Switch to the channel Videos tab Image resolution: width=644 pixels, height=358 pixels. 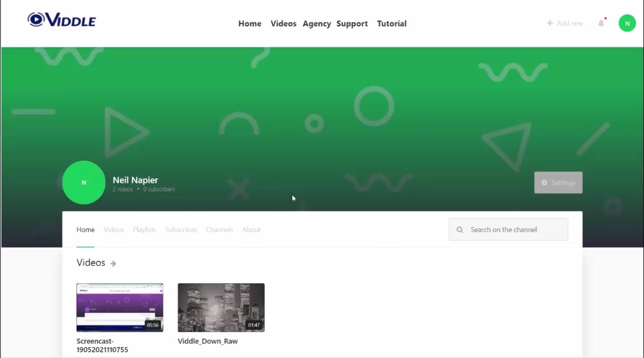point(114,230)
